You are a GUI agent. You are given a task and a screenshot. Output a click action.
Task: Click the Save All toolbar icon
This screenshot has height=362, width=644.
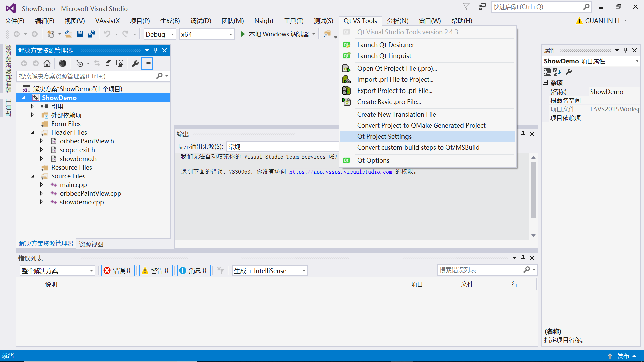pos(91,34)
